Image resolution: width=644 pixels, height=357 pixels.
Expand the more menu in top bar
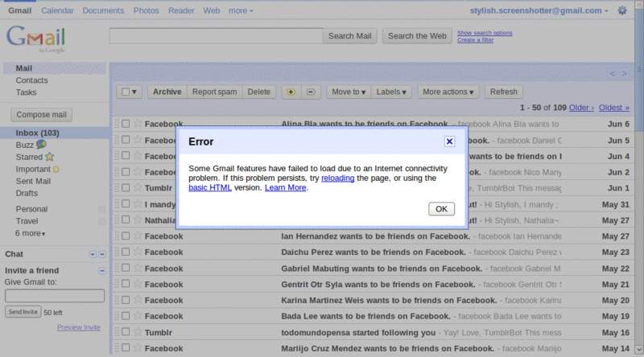coord(241,10)
